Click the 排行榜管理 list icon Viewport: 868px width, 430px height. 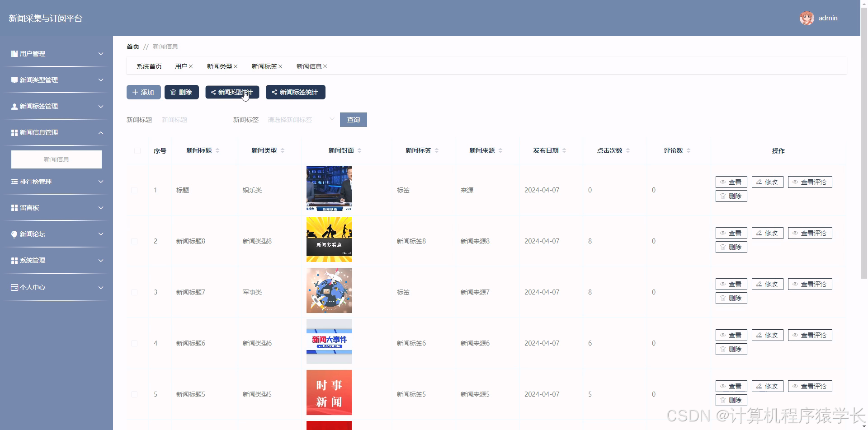tap(14, 182)
